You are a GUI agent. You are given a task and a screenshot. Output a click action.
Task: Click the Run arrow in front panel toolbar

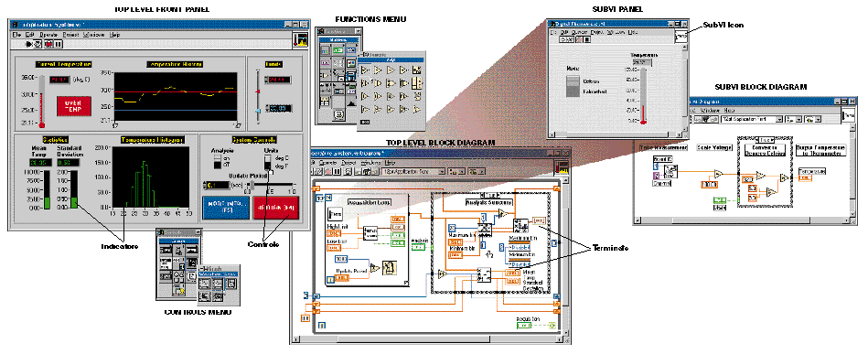pos(29,44)
